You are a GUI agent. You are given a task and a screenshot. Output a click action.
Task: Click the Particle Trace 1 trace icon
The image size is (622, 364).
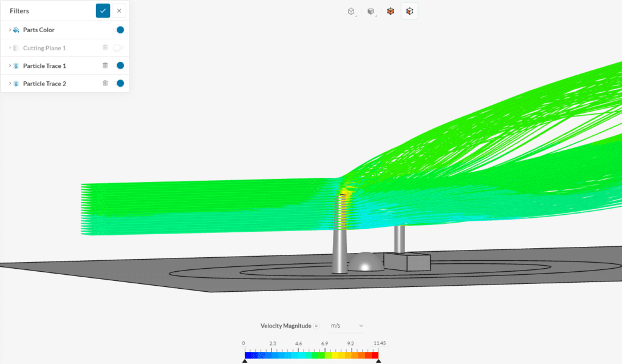click(x=16, y=65)
